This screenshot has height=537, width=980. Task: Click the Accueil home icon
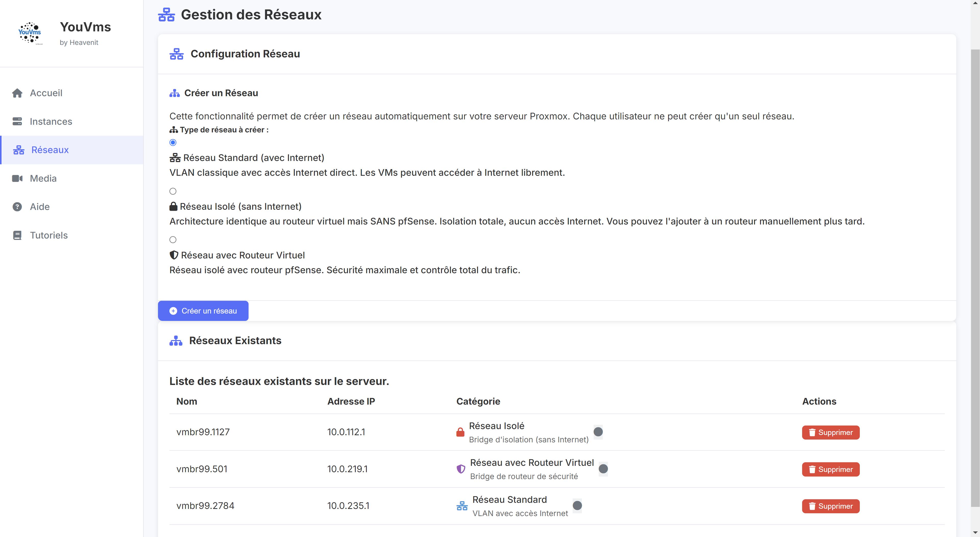point(17,93)
